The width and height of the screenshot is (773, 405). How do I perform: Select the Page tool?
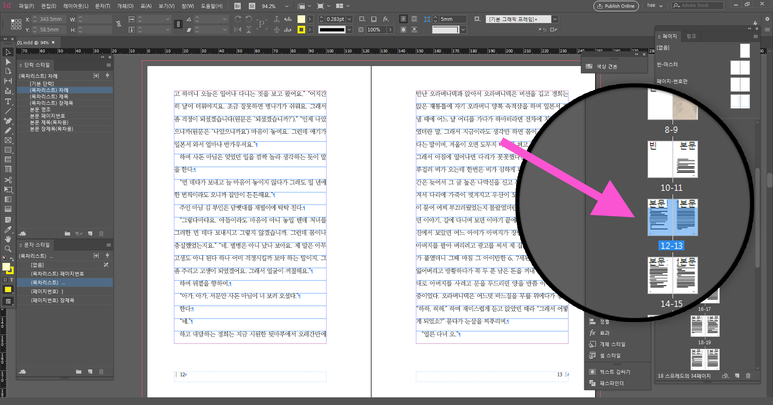point(7,71)
